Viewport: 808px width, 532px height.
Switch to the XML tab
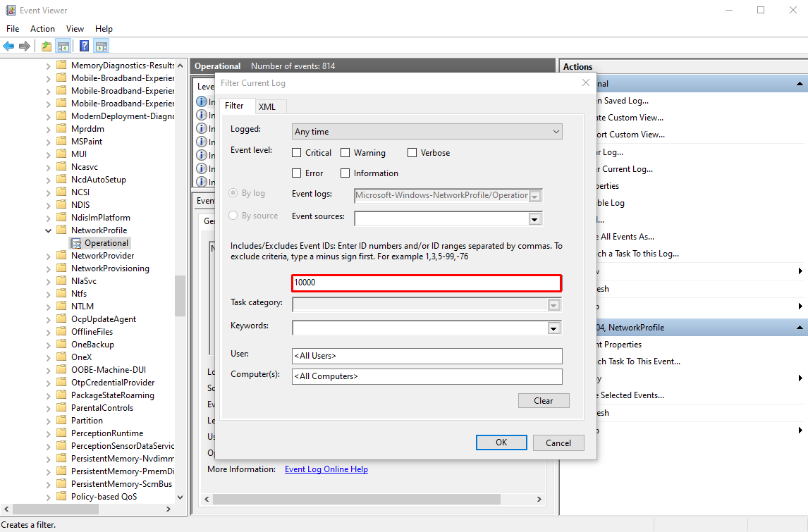(x=268, y=106)
